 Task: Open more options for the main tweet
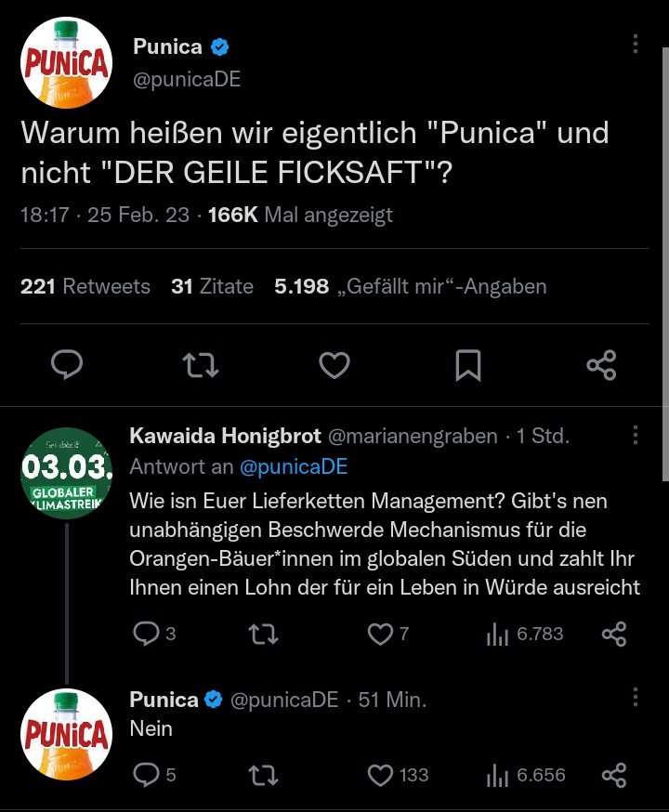click(636, 44)
